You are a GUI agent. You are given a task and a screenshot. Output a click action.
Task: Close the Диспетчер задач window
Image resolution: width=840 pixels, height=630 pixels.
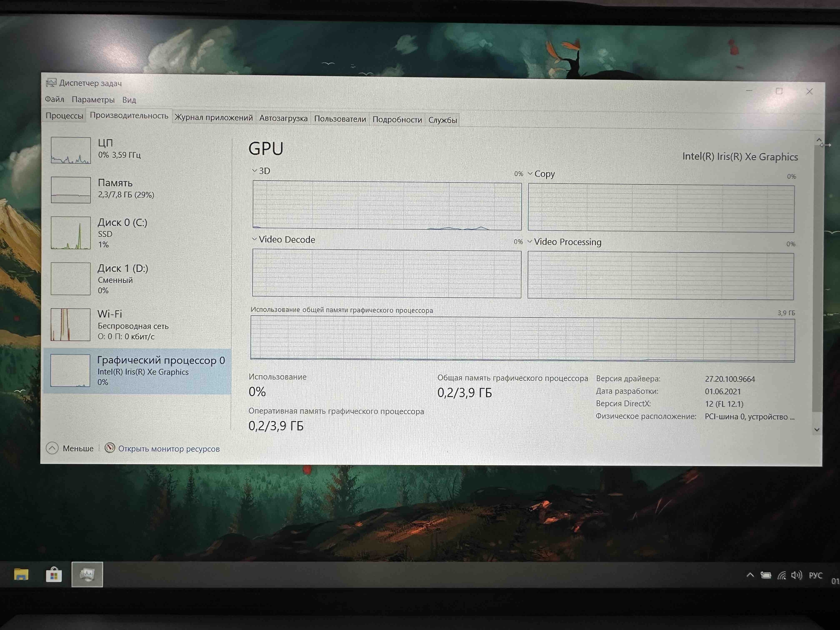pyautogui.click(x=810, y=91)
